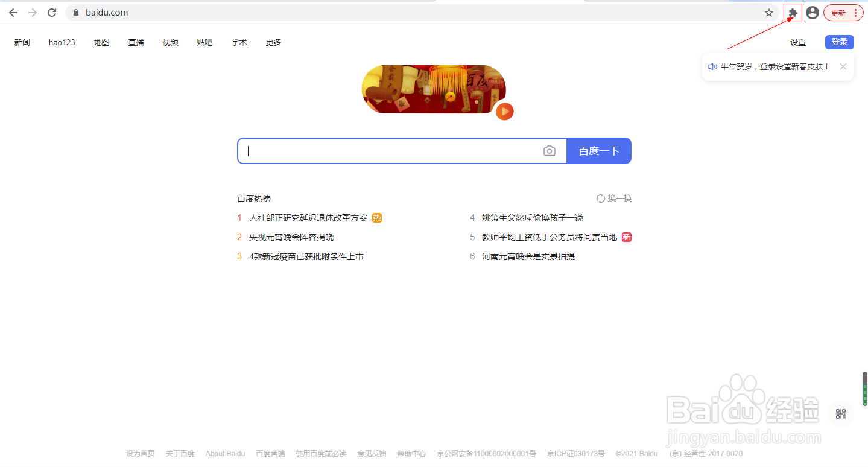Click 京ICP证030173号 footer link
Image resolution: width=868 pixels, height=467 pixels.
[576, 454]
